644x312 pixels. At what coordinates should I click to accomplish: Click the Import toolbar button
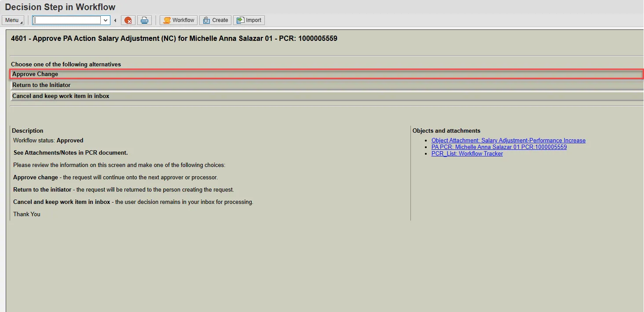[249, 20]
